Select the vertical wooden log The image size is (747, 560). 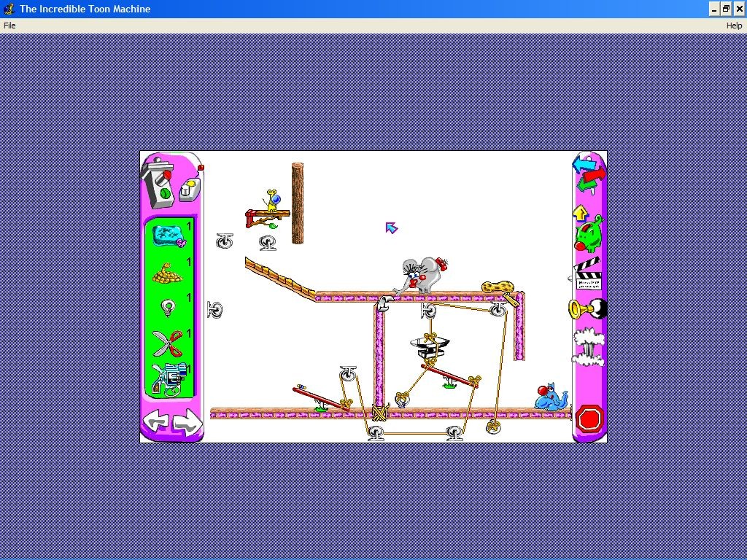click(x=298, y=203)
